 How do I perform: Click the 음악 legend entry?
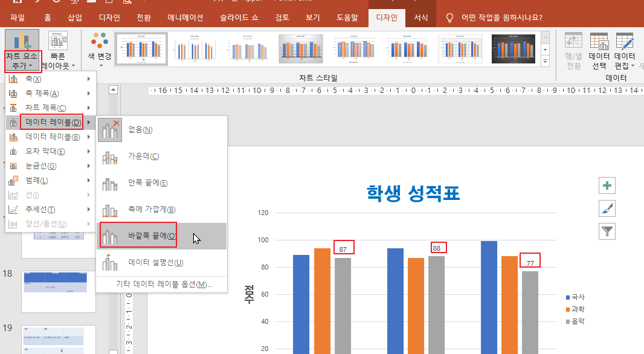(x=575, y=321)
